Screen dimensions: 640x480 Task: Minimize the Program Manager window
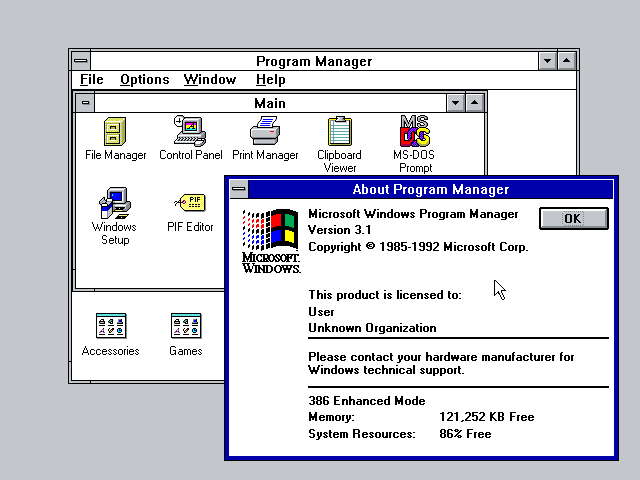[x=547, y=61]
